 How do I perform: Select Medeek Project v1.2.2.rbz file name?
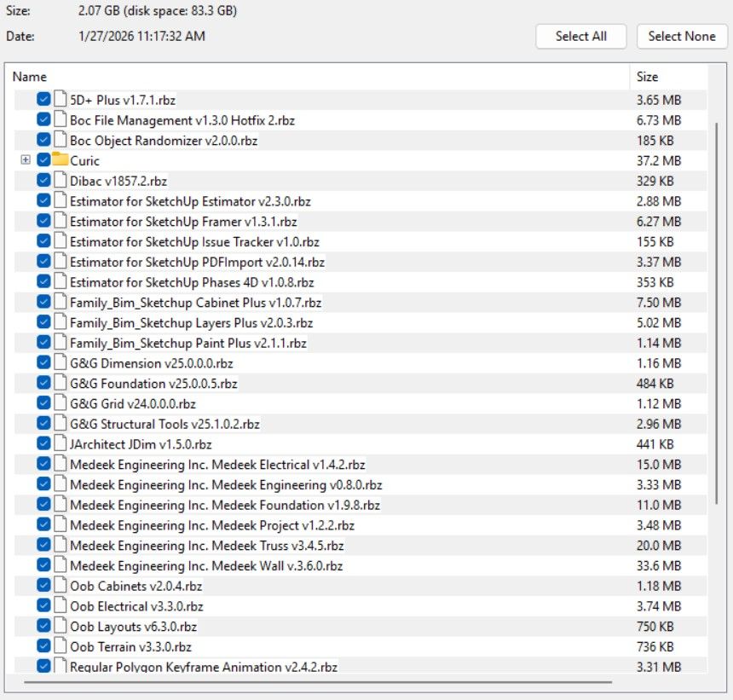coord(212,525)
